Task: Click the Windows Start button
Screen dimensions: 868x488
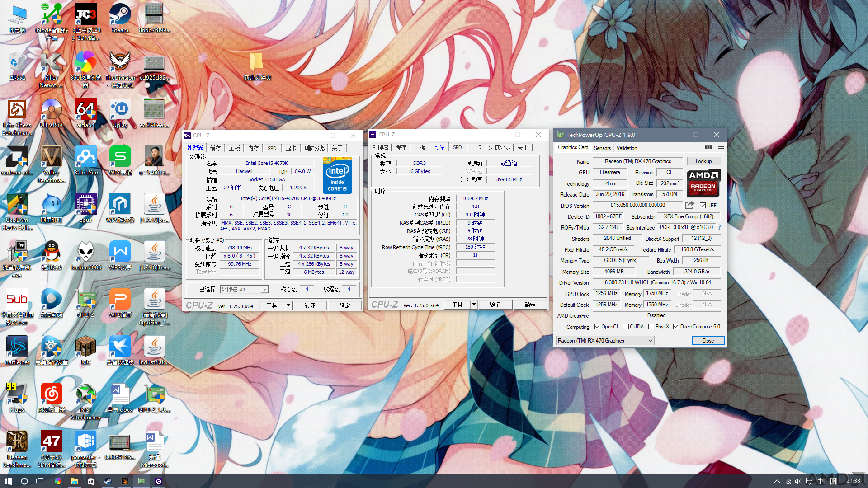Action: (x=8, y=481)
